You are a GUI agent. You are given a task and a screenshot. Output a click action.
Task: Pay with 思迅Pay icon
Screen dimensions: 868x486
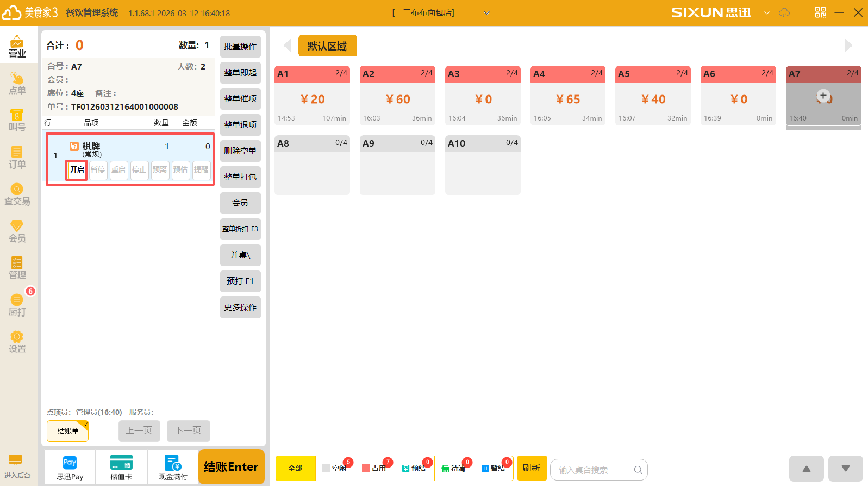pyautogui.click(x=70, y=468)
